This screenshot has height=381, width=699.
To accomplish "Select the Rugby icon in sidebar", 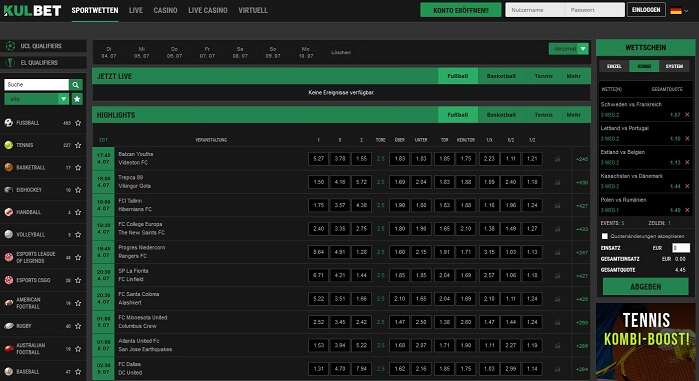I will pyautogui.click(x=8, y=326).
